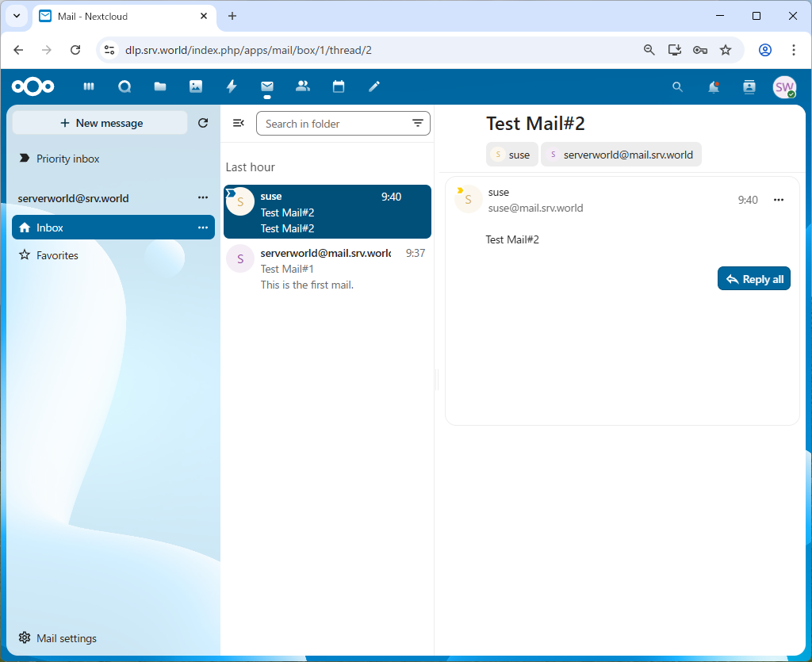812x662 pixels.
Task: Open the Test Mail#1 message
Action: tap(327, 269)
